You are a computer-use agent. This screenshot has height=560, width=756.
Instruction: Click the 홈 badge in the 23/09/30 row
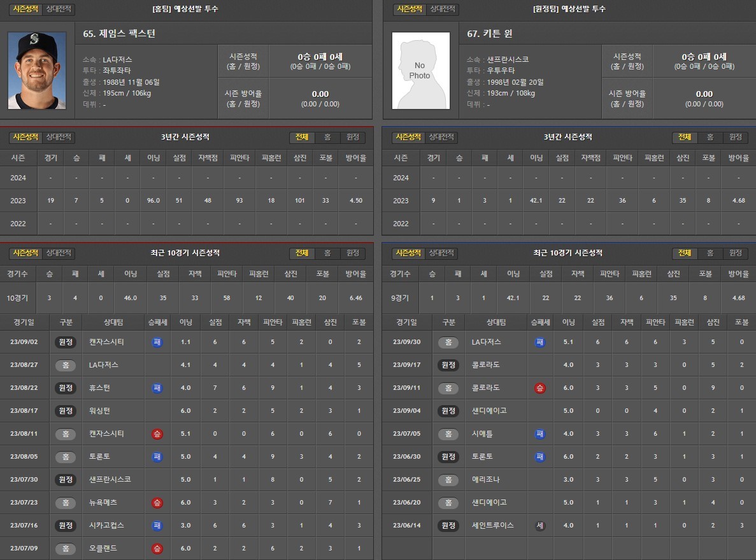coord(448,342)
